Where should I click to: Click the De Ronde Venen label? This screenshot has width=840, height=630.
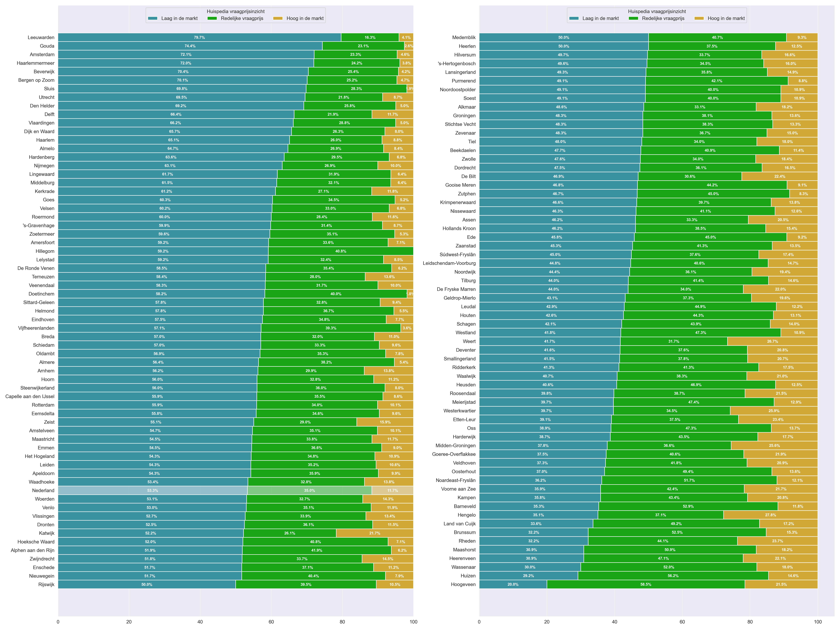(36, 268)
